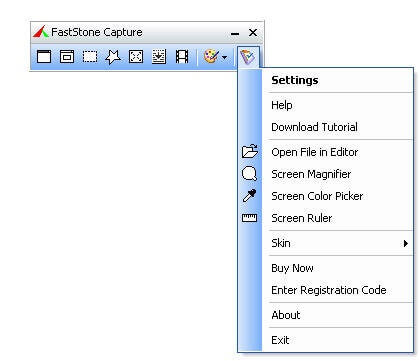The width and height of the screenshot is (420, 361).
Task: Minimize the FastStone Capture panel
Action: (235, 33)
